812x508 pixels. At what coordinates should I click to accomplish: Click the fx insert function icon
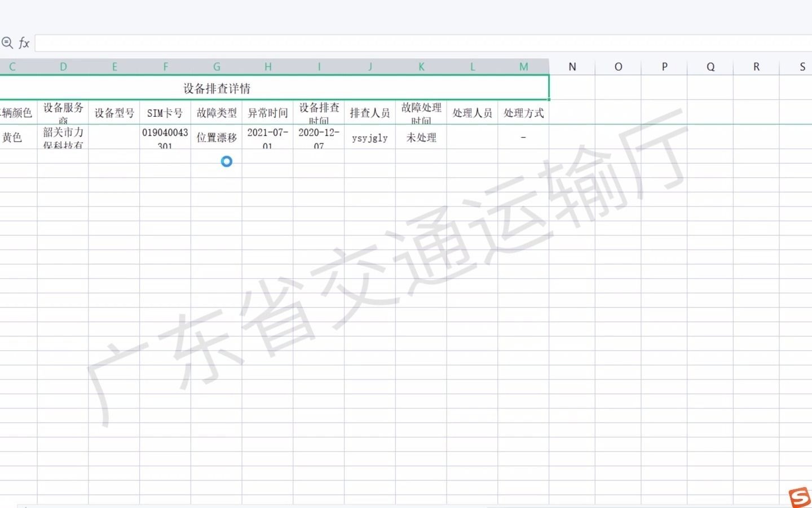[x=24, y=43]
